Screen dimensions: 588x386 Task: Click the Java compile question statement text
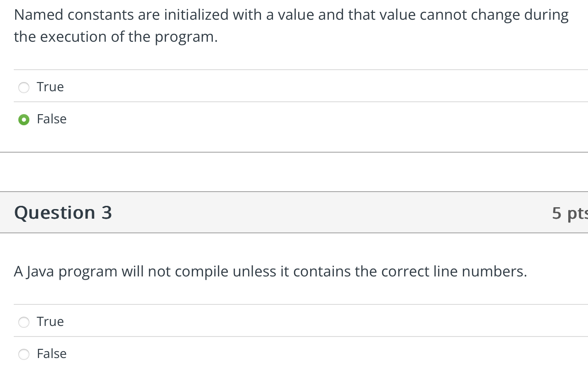[x=270, y=271]
